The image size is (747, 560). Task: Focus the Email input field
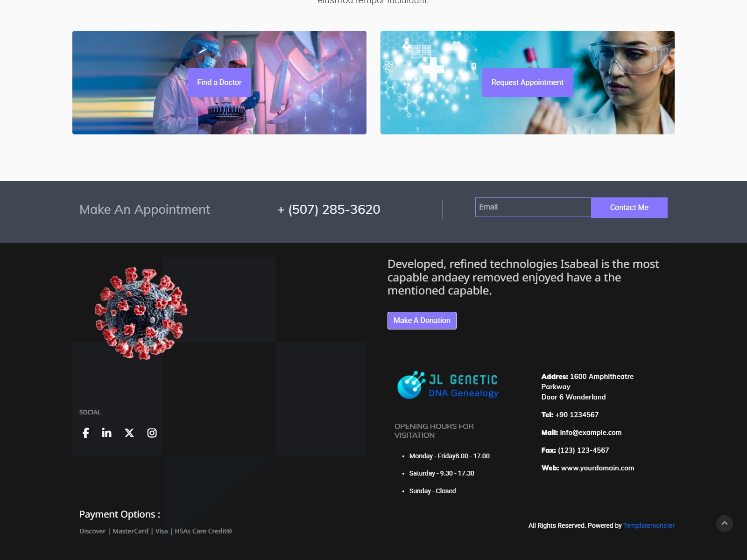click(x=533, y=207)
